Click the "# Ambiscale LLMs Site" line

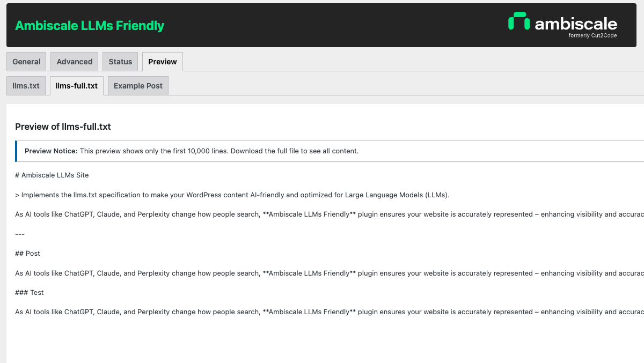point(52,175)
